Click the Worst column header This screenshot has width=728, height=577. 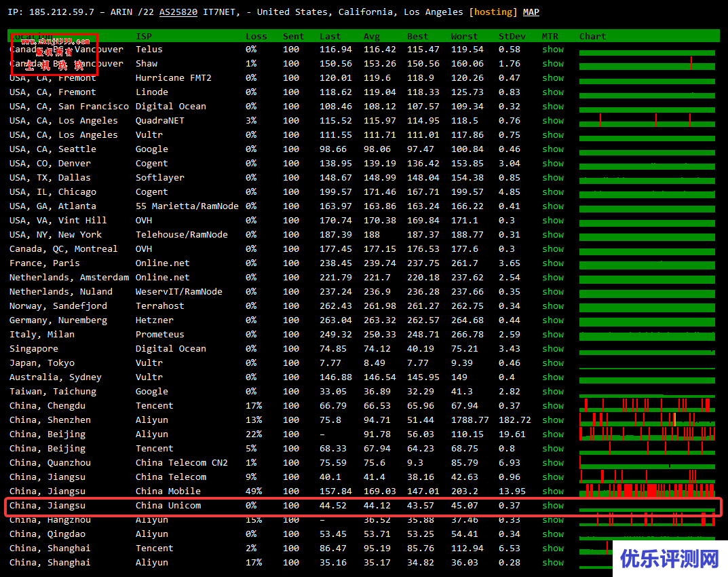pos(464,36)
